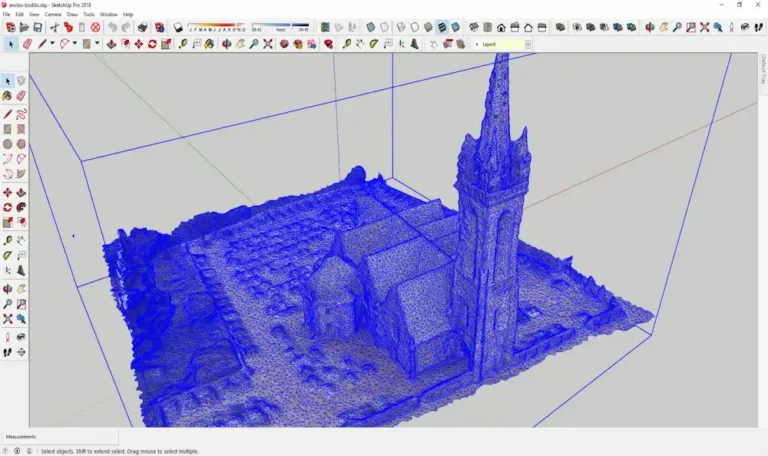Open the Camera menu
The width and height of the screenshot is (768, 456).
coord(53,15)
